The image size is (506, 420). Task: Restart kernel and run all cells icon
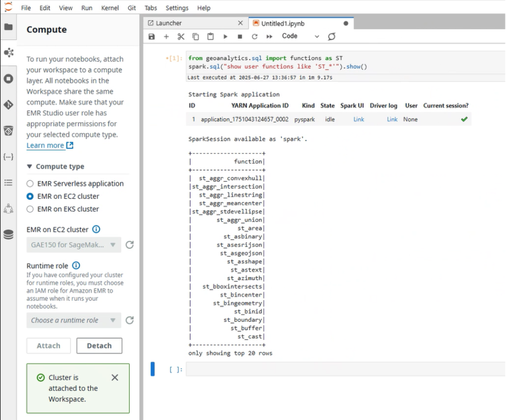coord(269,36)
